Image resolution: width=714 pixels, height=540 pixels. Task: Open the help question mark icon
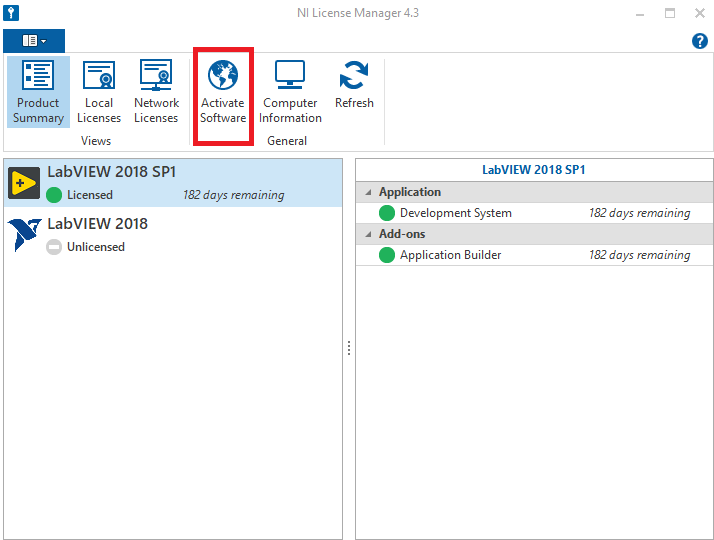click(x=699, y=41)
